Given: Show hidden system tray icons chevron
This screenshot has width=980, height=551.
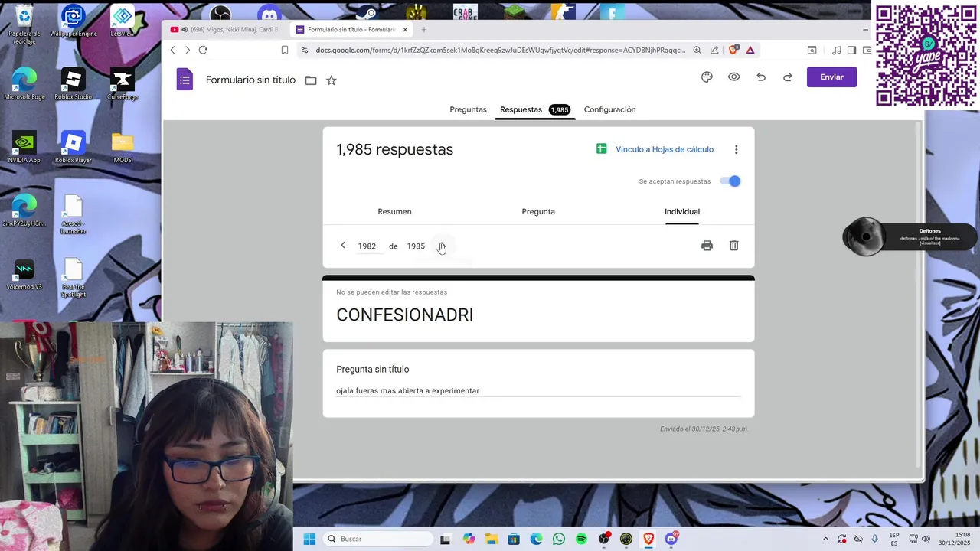Looking at the screenshot, I should coord(825,539).
